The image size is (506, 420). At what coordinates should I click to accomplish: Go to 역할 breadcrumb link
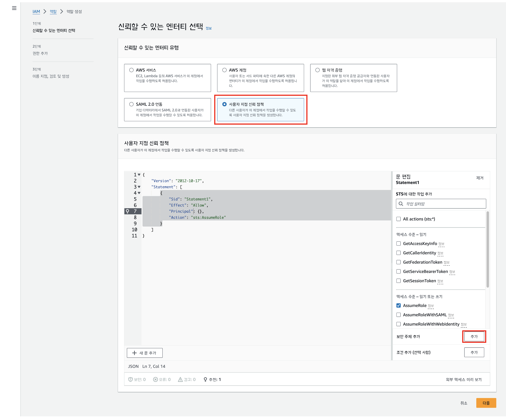[x=53, y=11]
